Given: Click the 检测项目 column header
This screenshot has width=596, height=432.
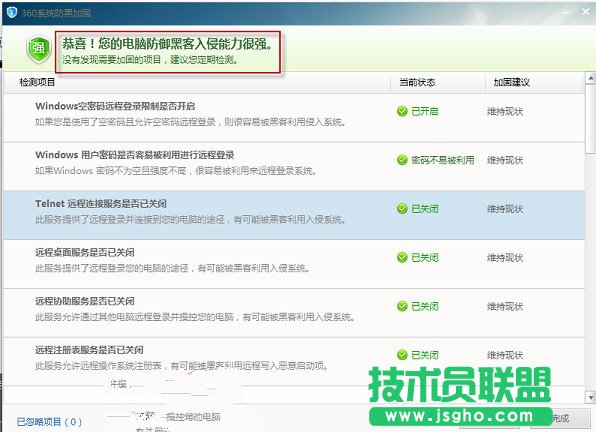Looking at the screenshot, I should coord(37,82).
